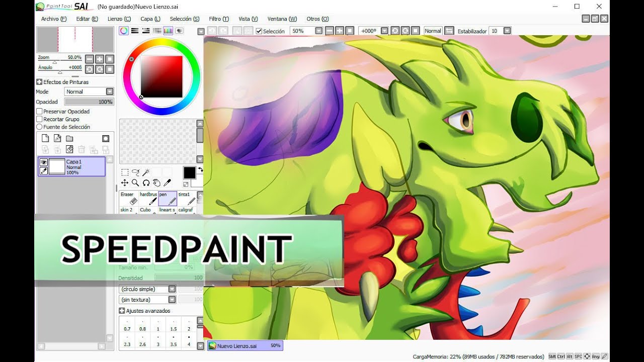Show the swatches panel icon

click(168, 31)
